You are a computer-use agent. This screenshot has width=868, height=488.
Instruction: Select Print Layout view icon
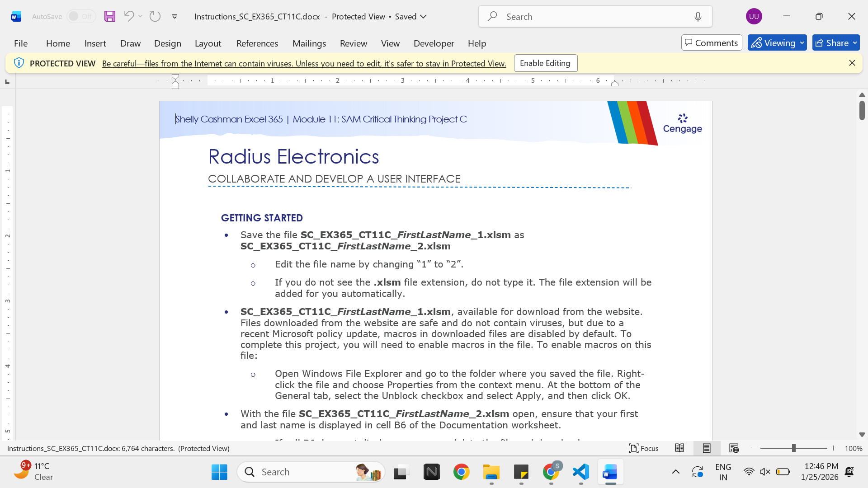pos(706,448)
